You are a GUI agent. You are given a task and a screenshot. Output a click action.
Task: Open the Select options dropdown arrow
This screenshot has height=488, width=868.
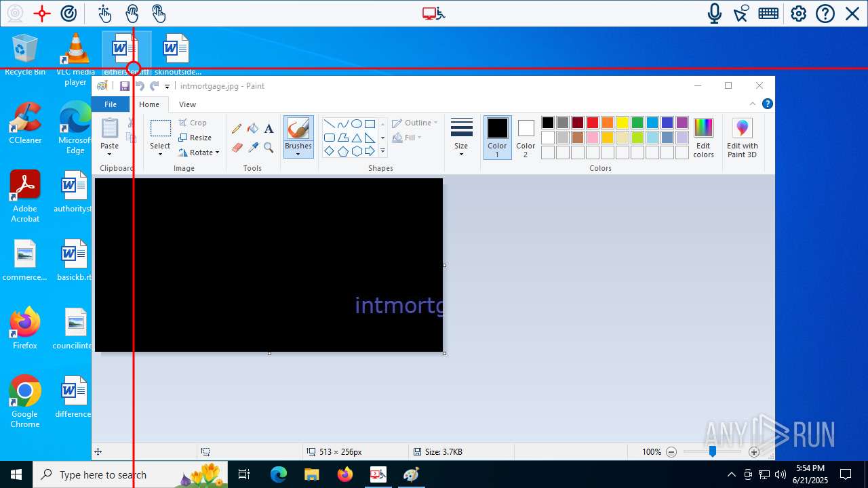click(160, 154)
